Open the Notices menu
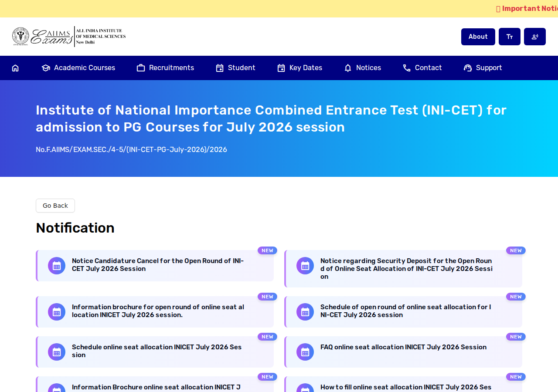Screen dimensions: 558x392 click(x=363, y=68)
